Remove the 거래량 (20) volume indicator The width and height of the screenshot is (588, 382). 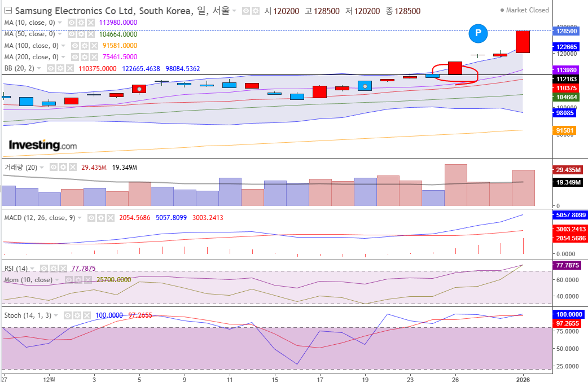pyautogui.click(x=73, y=167)
